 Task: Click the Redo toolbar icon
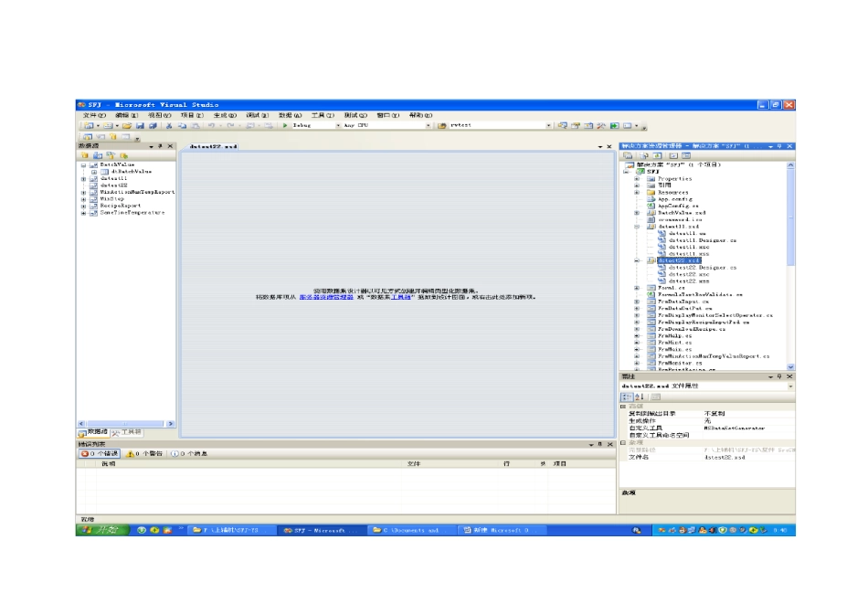click(x=230, y=126)
